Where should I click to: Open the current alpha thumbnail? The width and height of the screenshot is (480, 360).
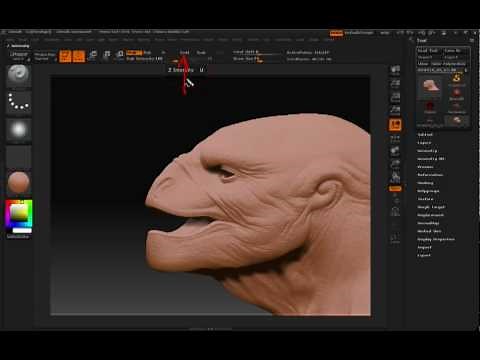click(19, 130)
